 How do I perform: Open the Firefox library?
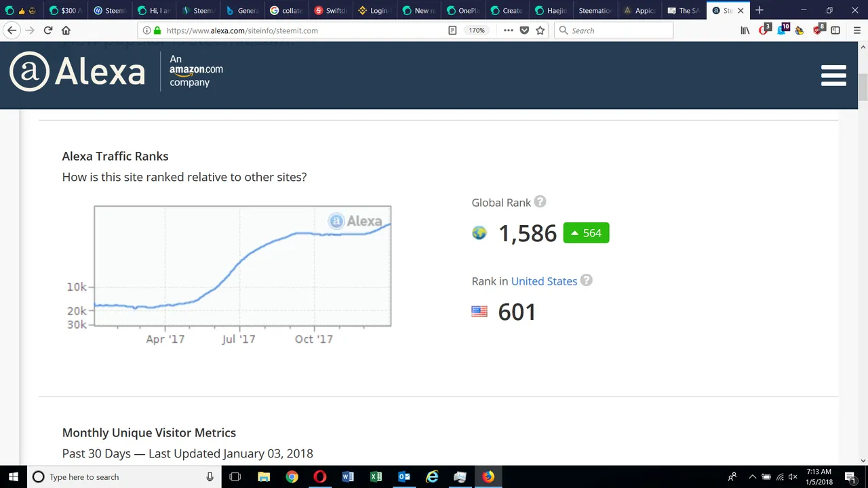(745, 30)
